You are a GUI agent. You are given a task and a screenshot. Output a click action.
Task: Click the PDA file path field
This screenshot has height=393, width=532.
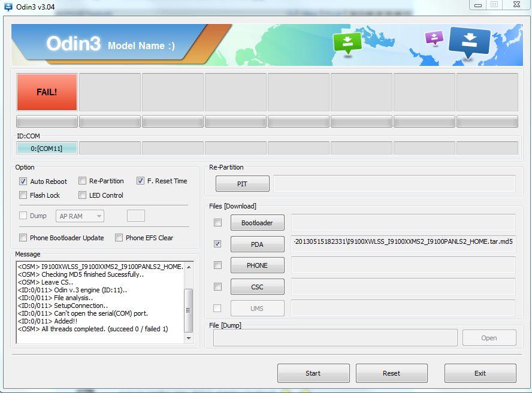tap(403, 244)
